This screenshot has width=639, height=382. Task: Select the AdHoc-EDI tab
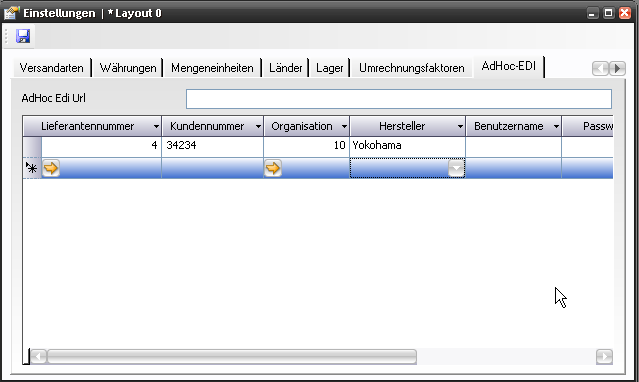click(x=509, y=66)
